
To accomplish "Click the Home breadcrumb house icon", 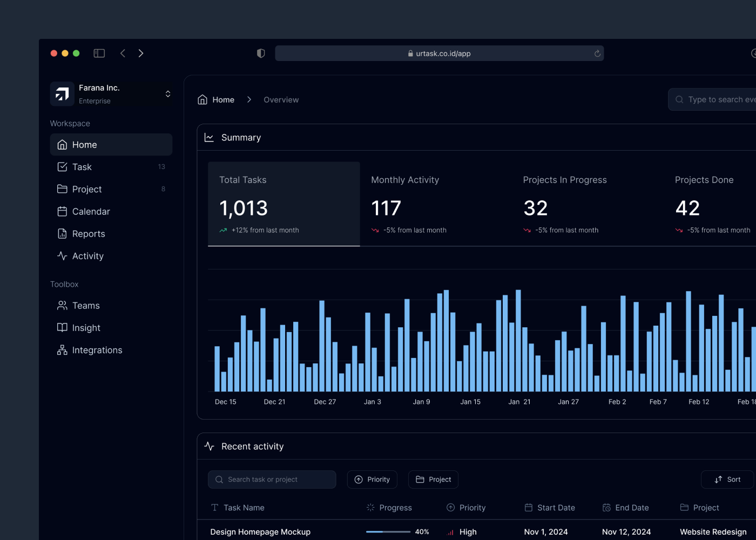I will pyautogui.click(x=202, y=100).
